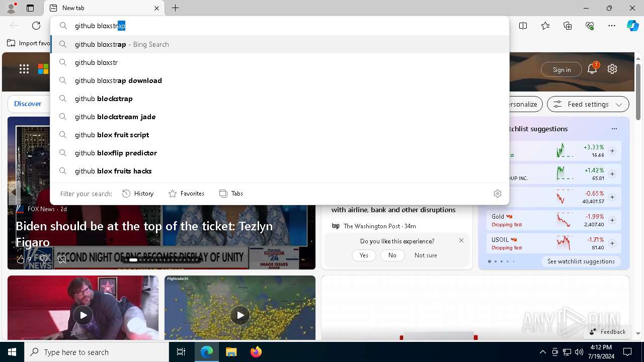Open the Collections icon
The height and width of the screenshot is (362, 644).
(568, 26)
